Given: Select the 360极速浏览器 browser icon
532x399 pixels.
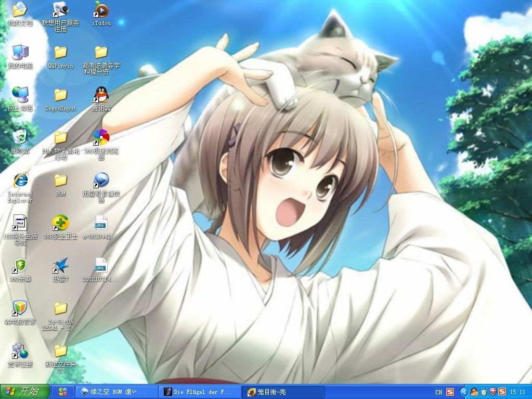Looking at the screenshot, I should [x=101, y=145].
